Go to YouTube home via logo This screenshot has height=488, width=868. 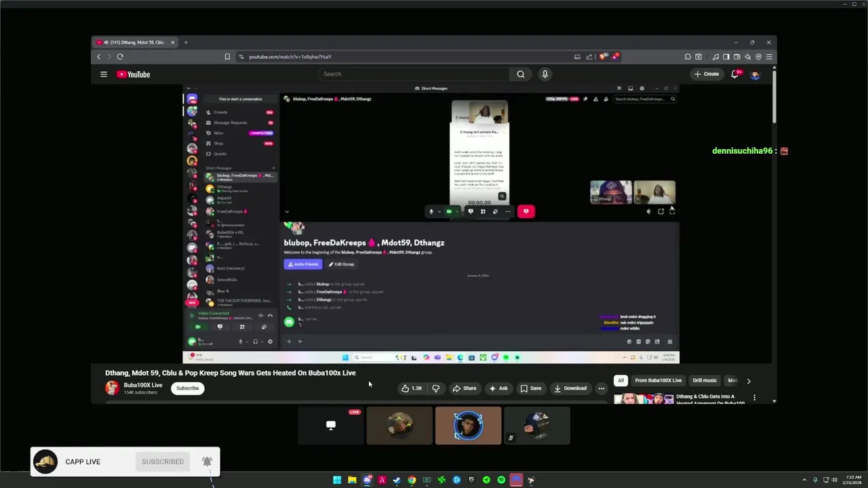click(133, 75)
